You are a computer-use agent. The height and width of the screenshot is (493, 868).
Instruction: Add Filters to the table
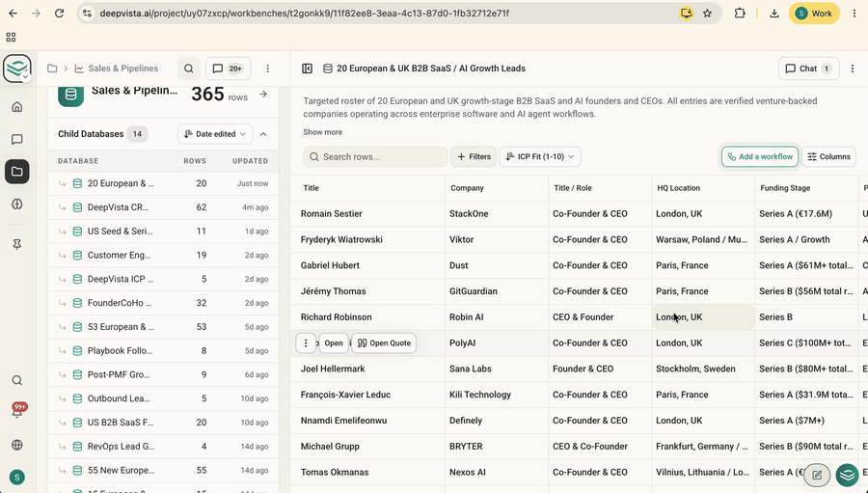474,156
